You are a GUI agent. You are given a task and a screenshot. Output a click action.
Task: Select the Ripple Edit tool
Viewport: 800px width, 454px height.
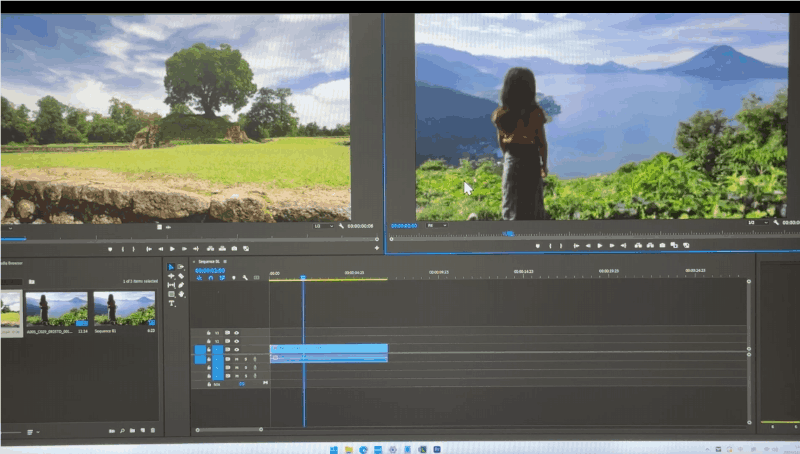click(x=171, y=276)
